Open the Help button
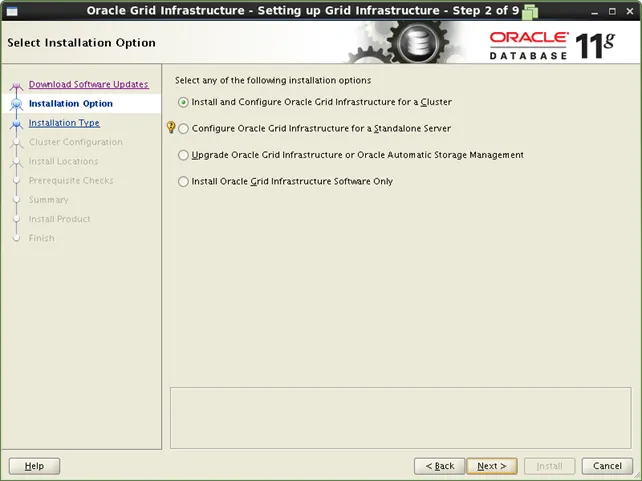Image resolution: width=642 pixels, height=481 pixels. click(34, 466)
